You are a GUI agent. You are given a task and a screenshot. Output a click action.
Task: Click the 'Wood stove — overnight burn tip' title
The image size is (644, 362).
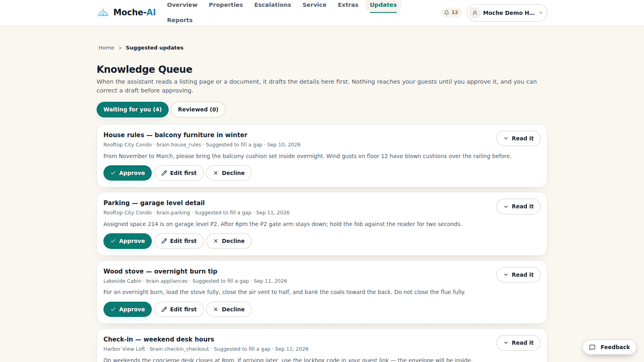pyautogui.click(x=160, y=271)
